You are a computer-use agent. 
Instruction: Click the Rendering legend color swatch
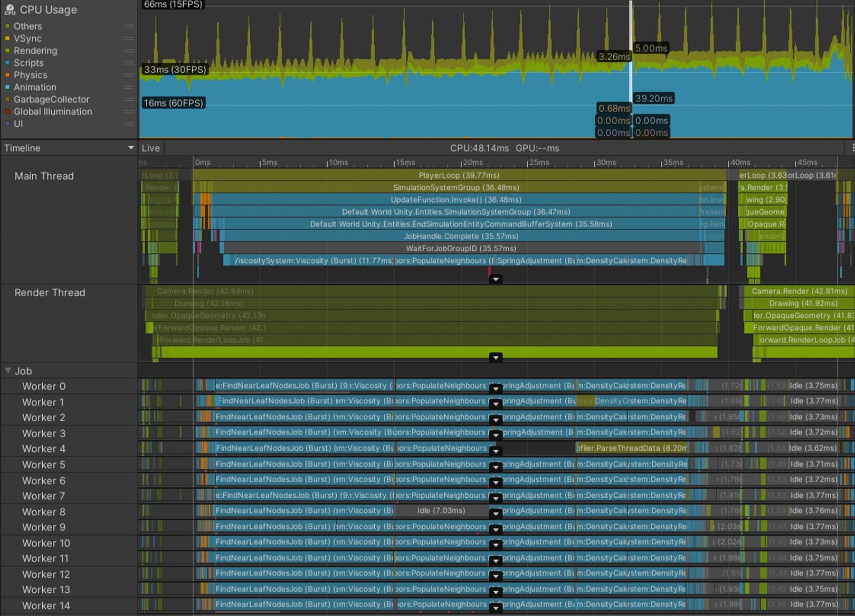coord(7,50)
